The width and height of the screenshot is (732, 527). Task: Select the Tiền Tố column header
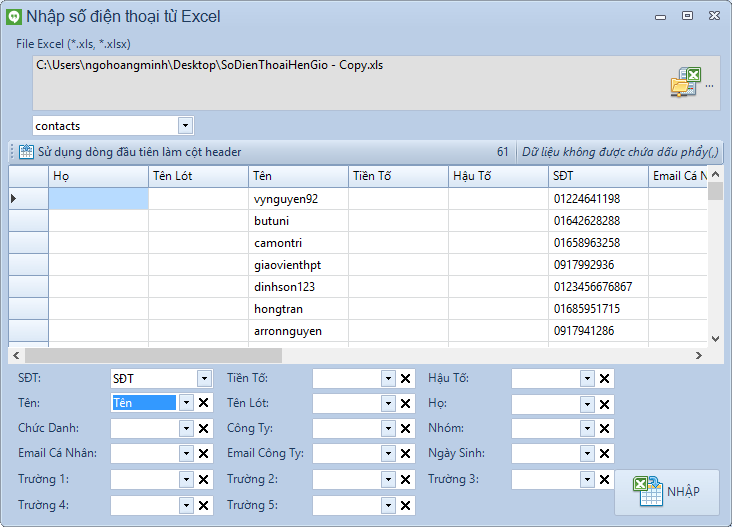click(398, 176)
